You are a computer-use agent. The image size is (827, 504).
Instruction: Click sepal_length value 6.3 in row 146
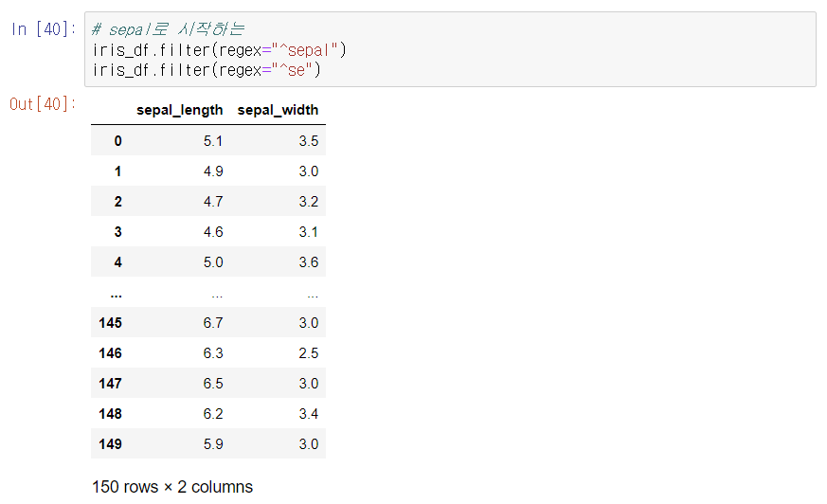[213, 353]
